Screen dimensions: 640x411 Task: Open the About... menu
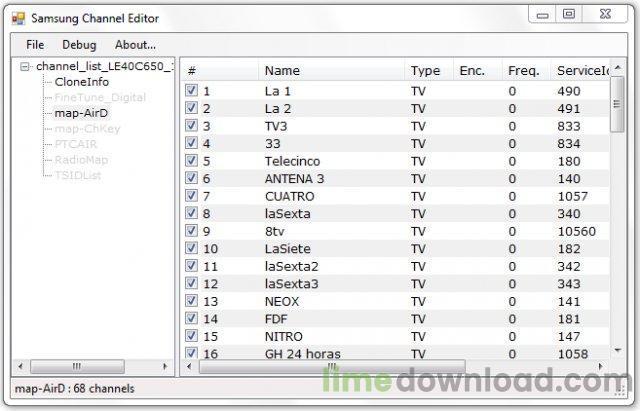click(135, 45)
